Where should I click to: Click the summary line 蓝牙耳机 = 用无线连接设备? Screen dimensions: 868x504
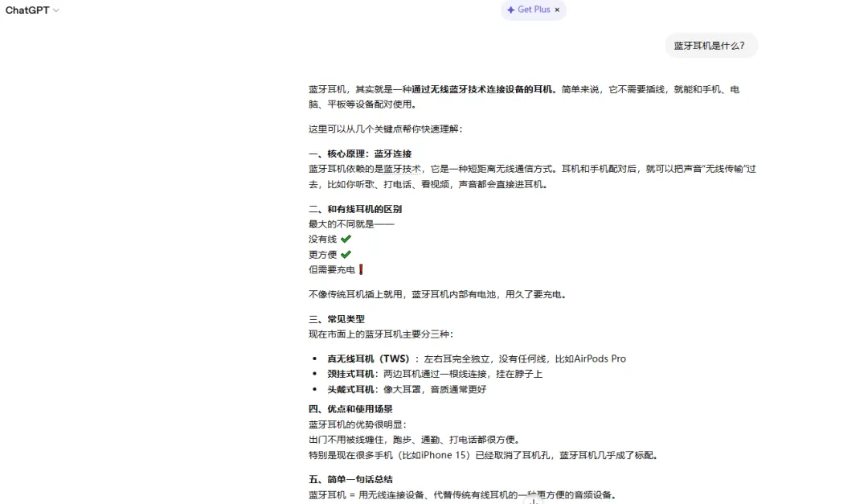click(x=462, y=495)
